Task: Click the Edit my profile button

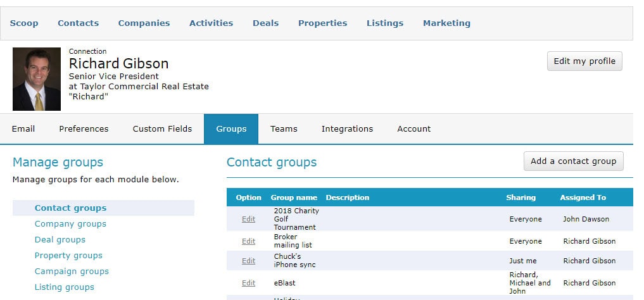Action: (x=584, y=61)
